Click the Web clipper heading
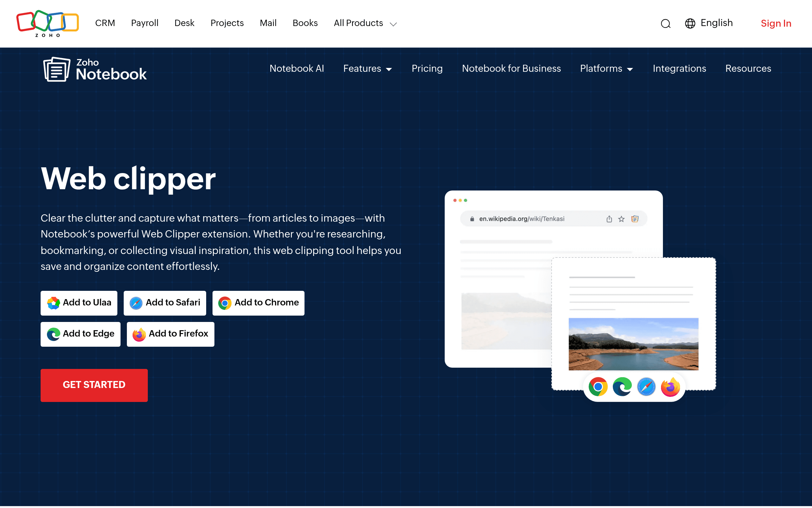Image resolution: width=812 pixels, height=508 pixels. click(128, 179)
